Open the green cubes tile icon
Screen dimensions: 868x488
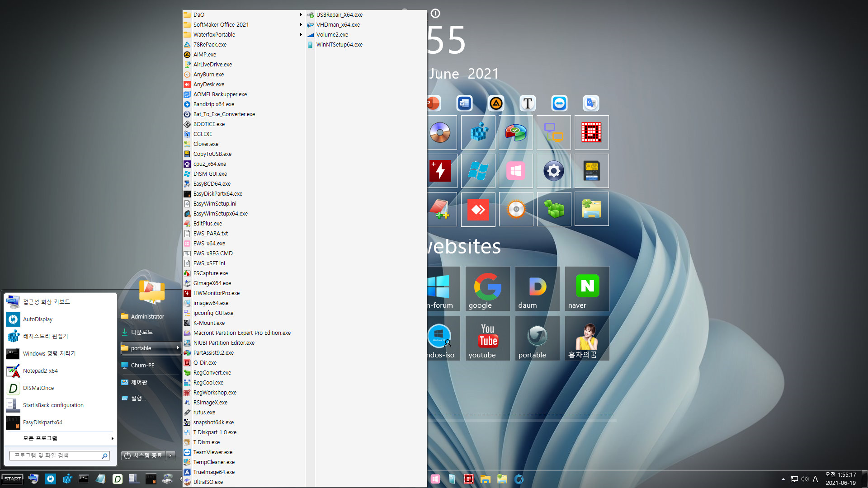coord(554,209)
